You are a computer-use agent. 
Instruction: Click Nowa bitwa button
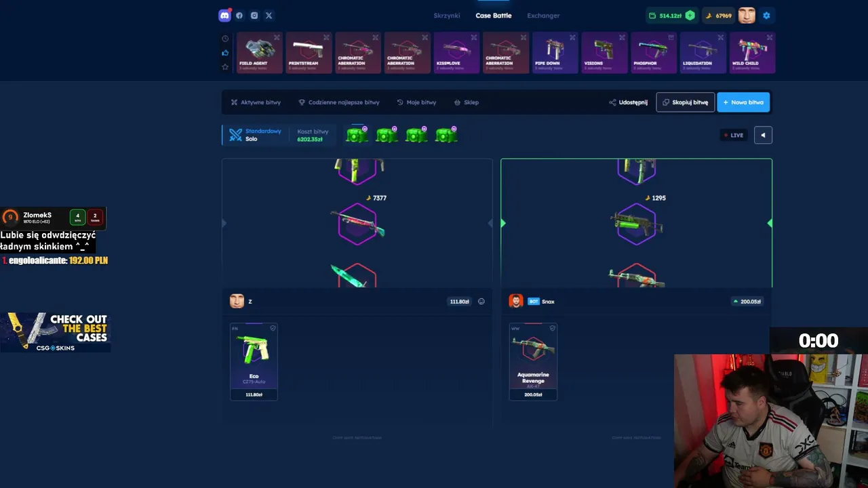[x=743, y=102]
